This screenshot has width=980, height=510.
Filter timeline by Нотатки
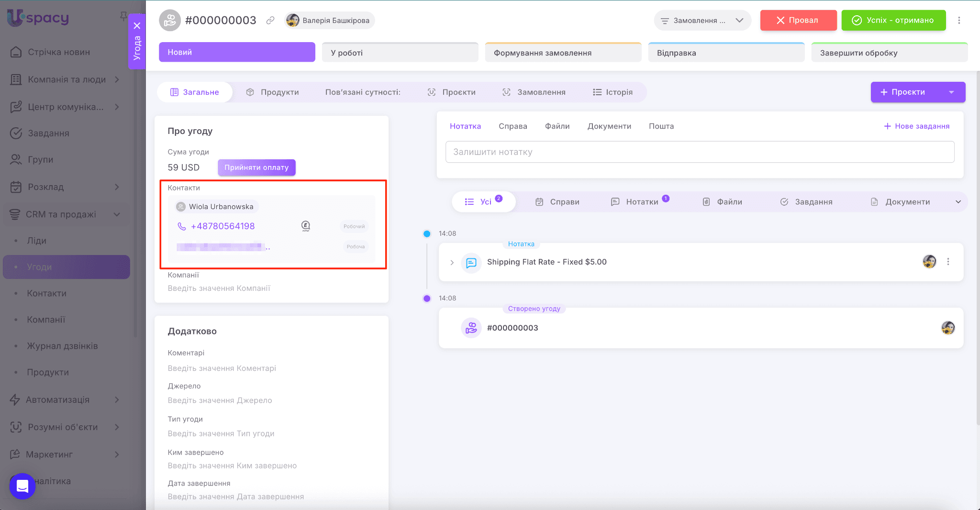(x=640, y=202)
